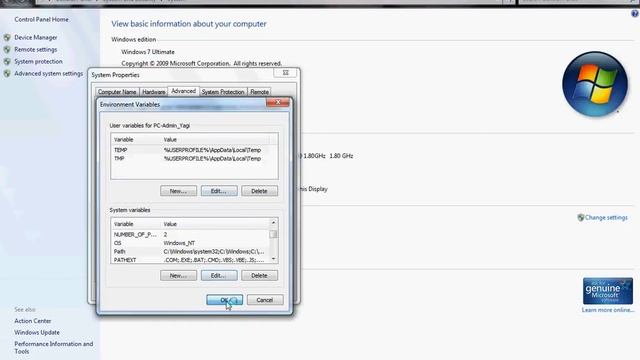The width and height of the screenshot is (640, 360).
Task: Cancel the Environment Variables dialog
Action: point(265,300)
